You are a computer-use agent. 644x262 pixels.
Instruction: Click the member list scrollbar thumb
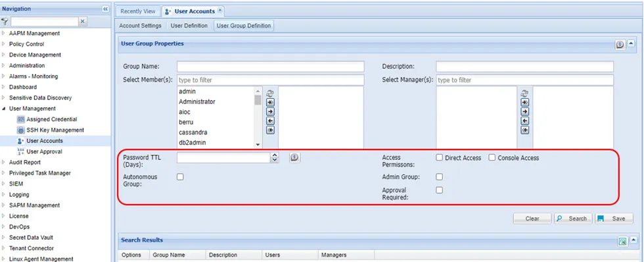click(x=258, y=100)
